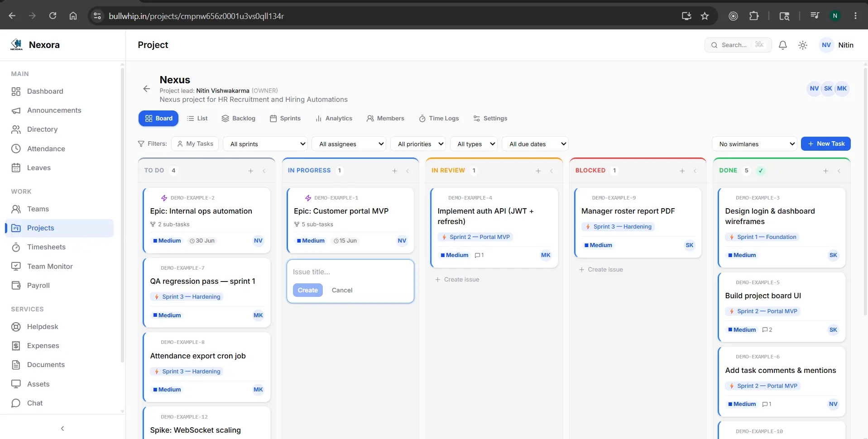The image size is (868, 439).
Task: Go to Teams in sidebar
Action: coord(59,209)
